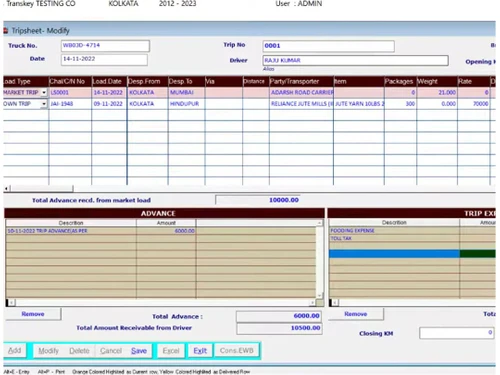This screenshot has width=500, height=375.
Task: Select the TOLL TAX expense row
Action: (x=394, y=238)
